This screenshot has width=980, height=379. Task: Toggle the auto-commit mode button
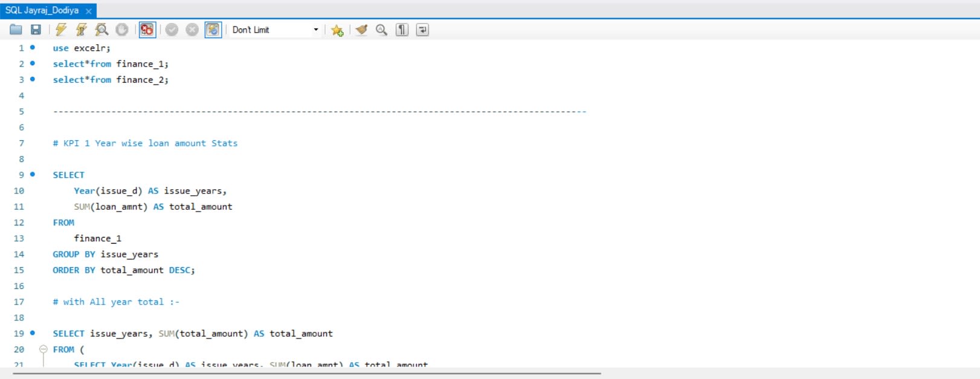[213, 30]
